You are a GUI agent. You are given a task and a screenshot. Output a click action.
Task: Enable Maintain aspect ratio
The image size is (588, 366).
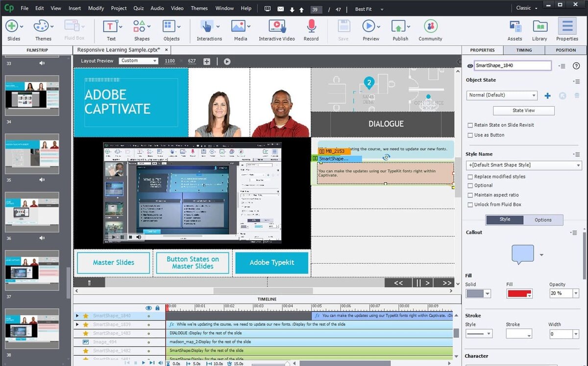[470, 195]
